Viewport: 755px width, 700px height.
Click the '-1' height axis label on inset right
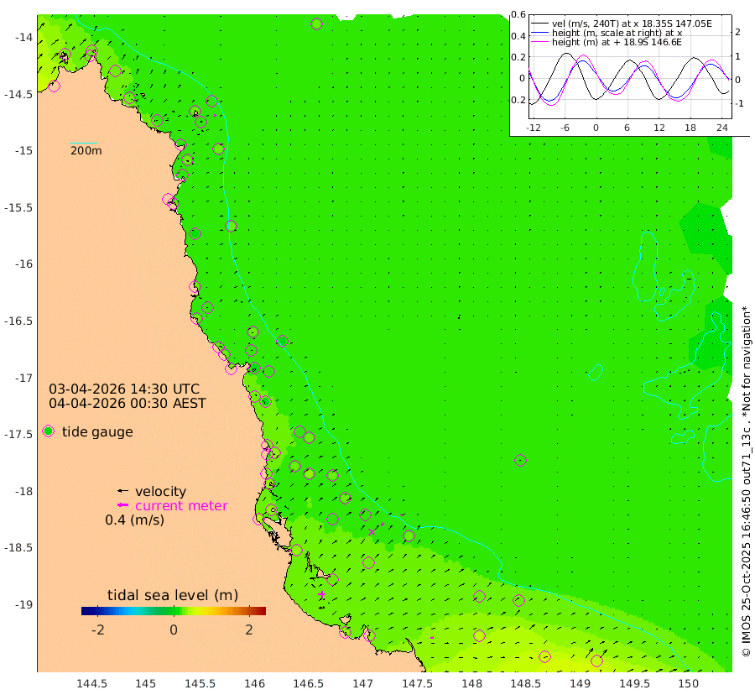point(740,103)
